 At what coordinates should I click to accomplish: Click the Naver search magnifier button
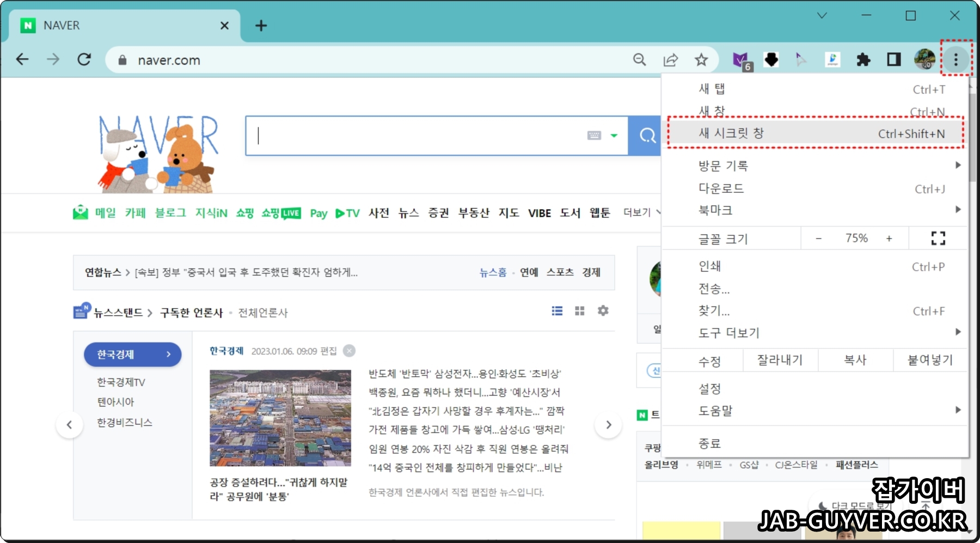[x=647, y=135]
